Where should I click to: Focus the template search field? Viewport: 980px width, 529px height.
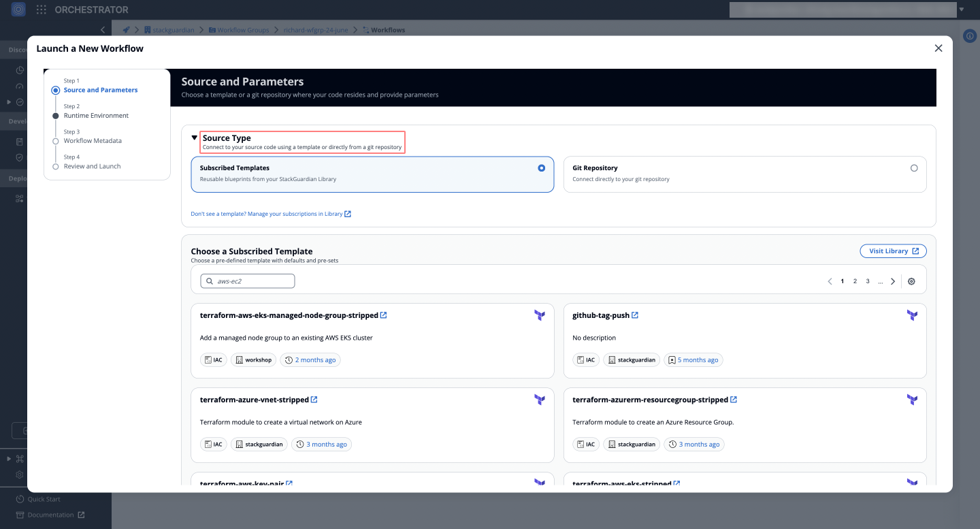(x=248, y=281)
